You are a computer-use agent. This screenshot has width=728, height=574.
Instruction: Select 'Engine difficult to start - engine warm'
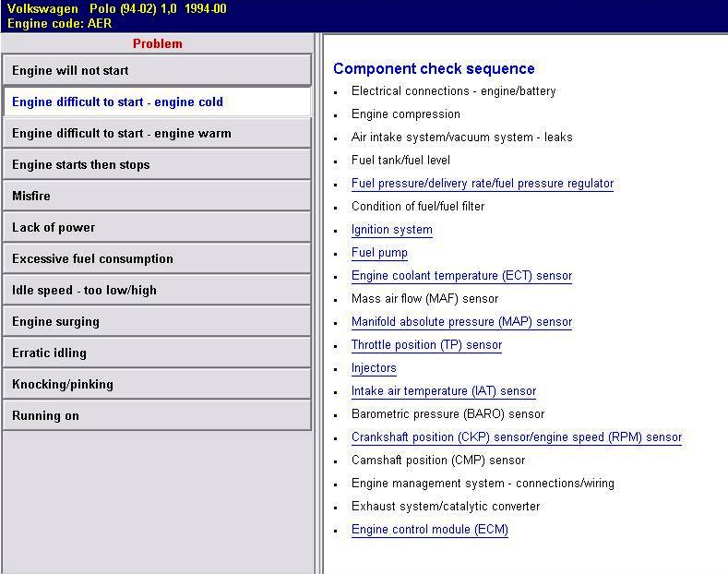157,133
